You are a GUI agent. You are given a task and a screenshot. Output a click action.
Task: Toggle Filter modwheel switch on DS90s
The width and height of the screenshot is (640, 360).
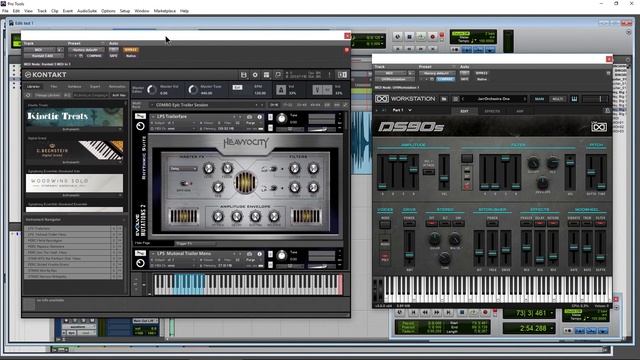coord(600,223)
